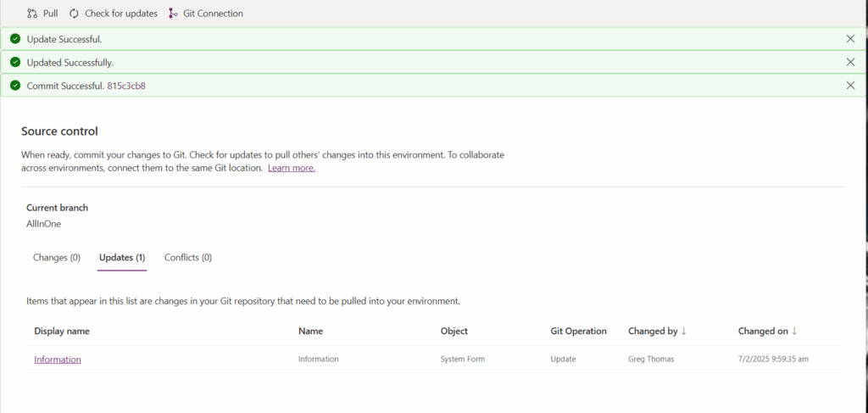Screen dimensions: 868x413
Task: Click green checkmark beside Update Successful
Action: click(x=15, y=39)
